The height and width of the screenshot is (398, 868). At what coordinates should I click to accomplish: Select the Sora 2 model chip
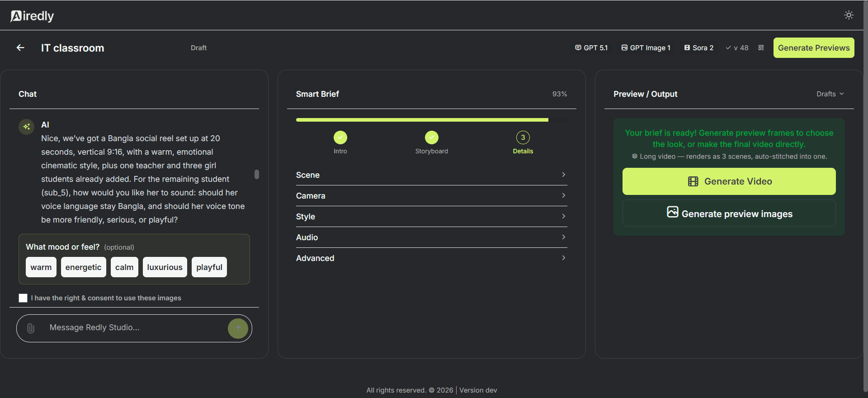pyautogui.click(x=699, y=47)
